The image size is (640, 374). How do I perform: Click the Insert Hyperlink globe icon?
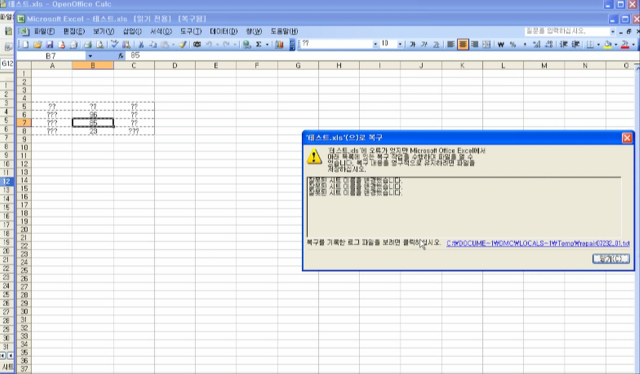pos(247,44)
